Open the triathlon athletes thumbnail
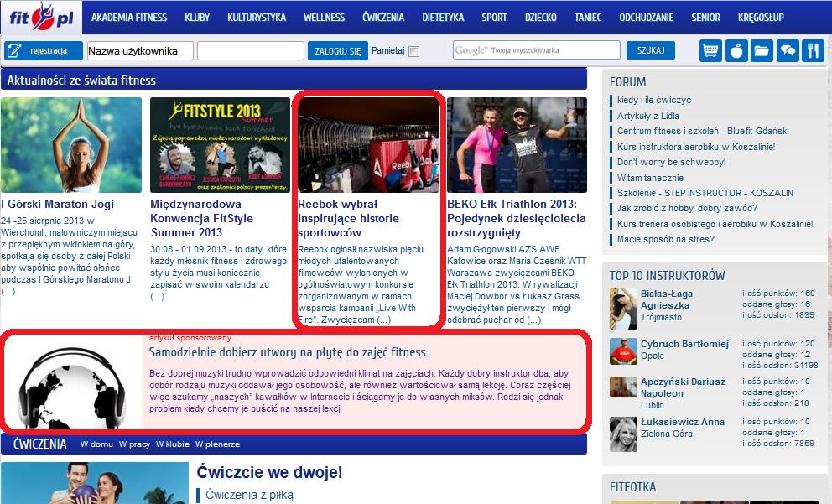 point(517,145)
